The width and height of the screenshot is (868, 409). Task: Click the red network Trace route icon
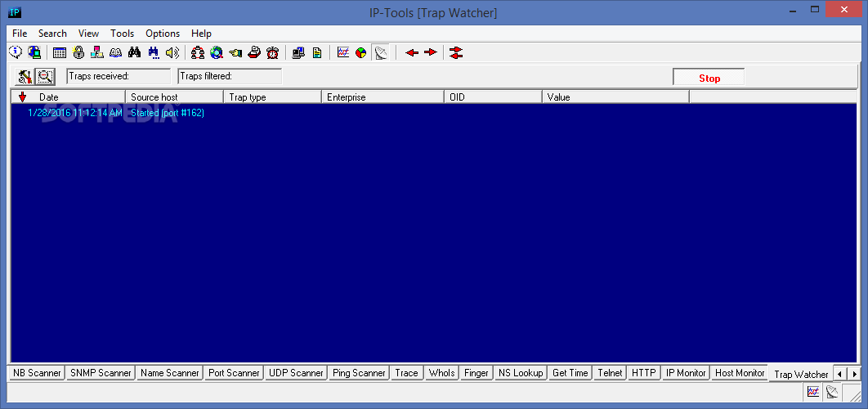coord(198,52)
